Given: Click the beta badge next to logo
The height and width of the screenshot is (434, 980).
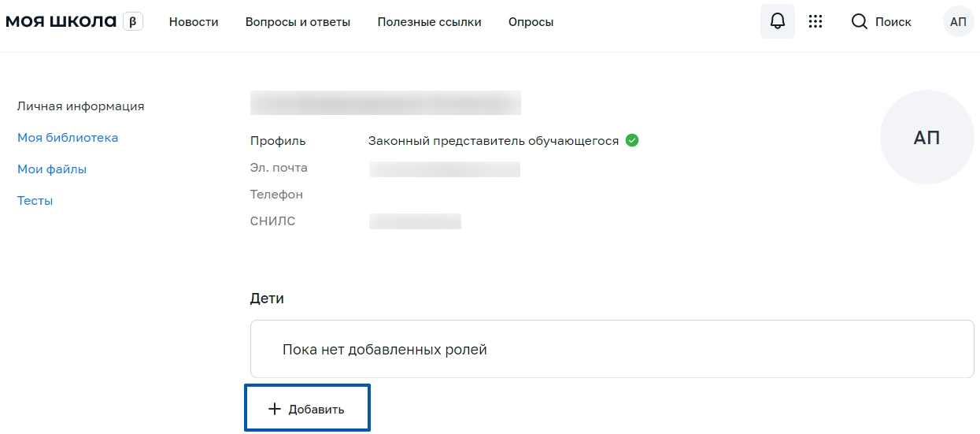Looking at the screenshot, I should pos(133,21).
